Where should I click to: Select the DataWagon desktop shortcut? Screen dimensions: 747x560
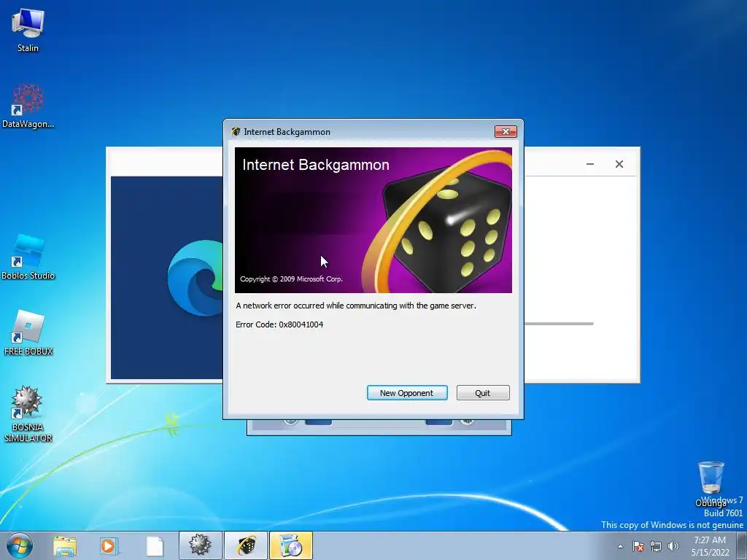[28, 106]
